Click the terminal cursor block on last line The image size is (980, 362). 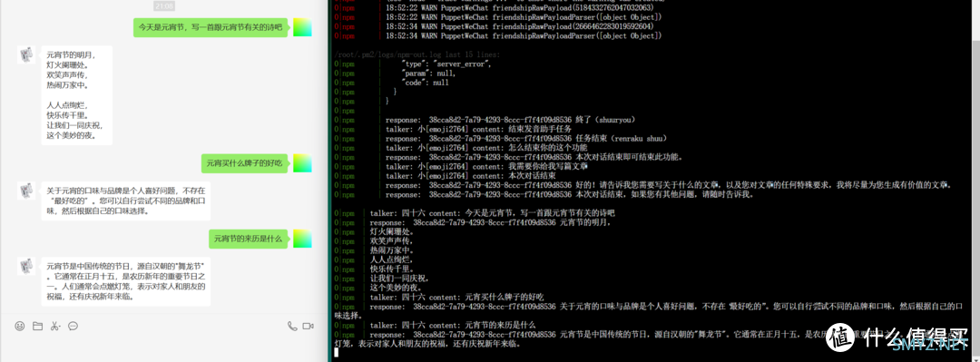pyautogui.click(x=337, y=353)
